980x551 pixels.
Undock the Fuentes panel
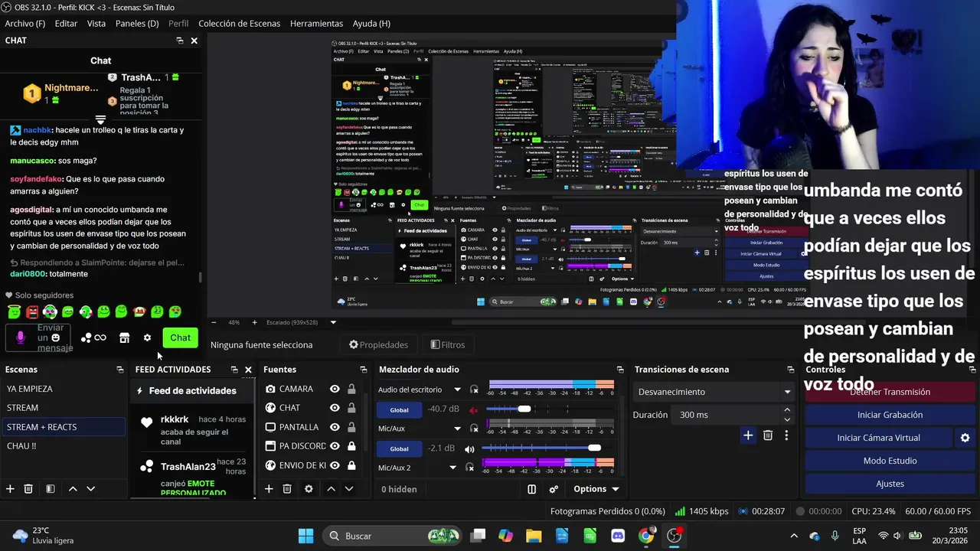[x=363, y=370]
